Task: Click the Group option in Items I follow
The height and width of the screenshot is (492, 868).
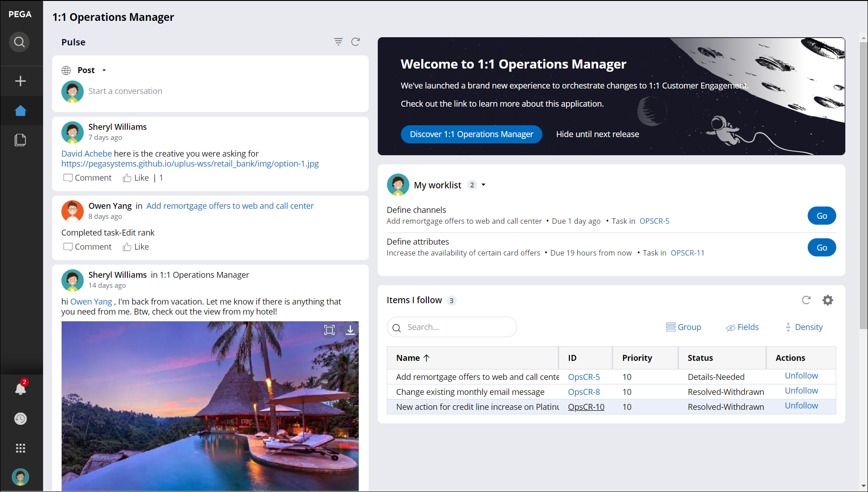Action: pyautogui.click(x=683, y=327)
